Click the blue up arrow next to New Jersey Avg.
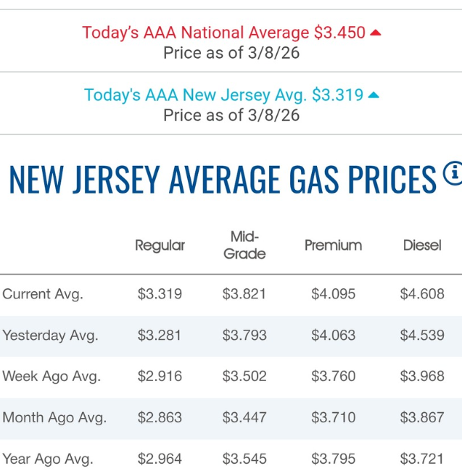The width and height of the screenshot is (462, 476). (374, 95)
